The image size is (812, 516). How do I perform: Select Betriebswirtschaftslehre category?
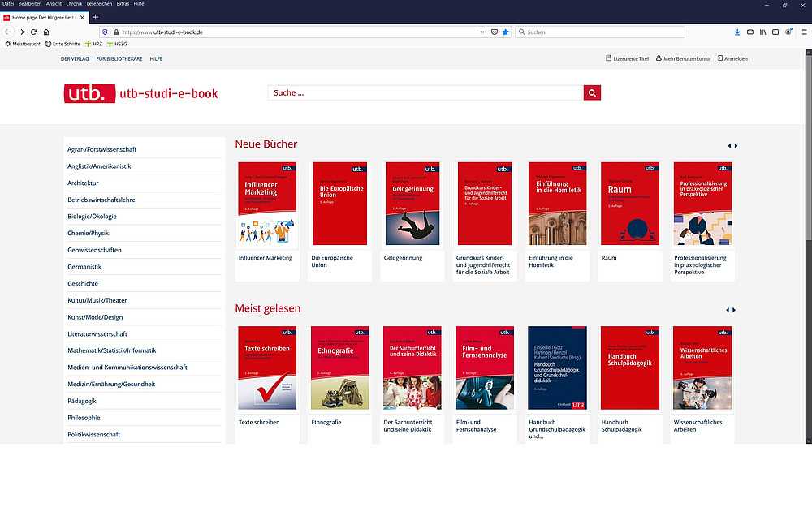(105, 200)
